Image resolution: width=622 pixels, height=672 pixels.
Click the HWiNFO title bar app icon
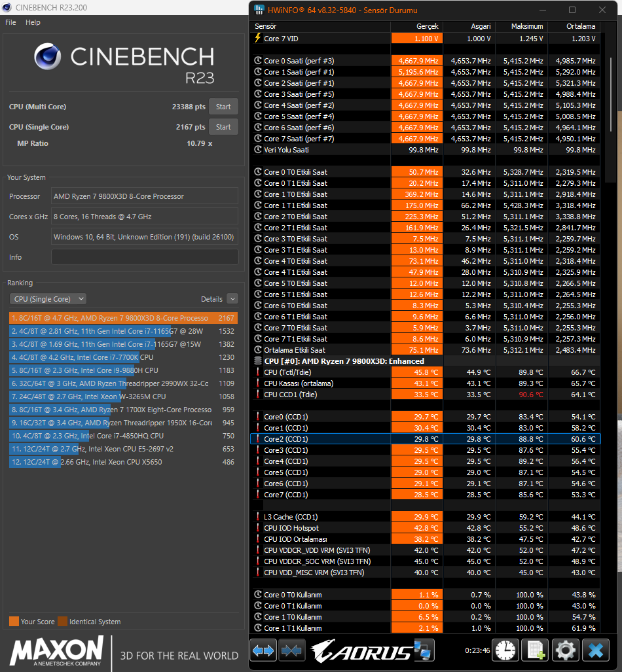[x=259, y=10]
